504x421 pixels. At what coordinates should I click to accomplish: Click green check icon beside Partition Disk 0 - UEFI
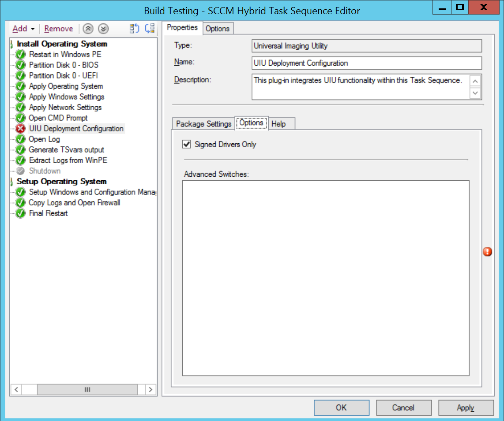[x=21, y=75]
